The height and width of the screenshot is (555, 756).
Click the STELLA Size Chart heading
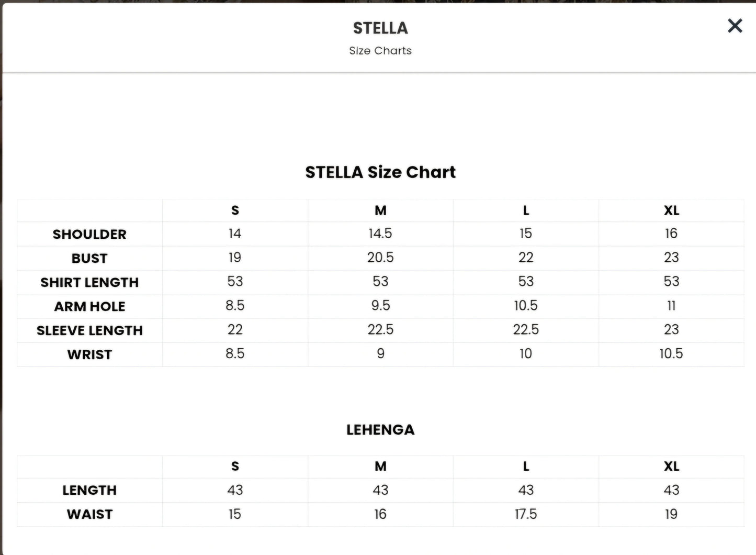[x=380, y=172]
